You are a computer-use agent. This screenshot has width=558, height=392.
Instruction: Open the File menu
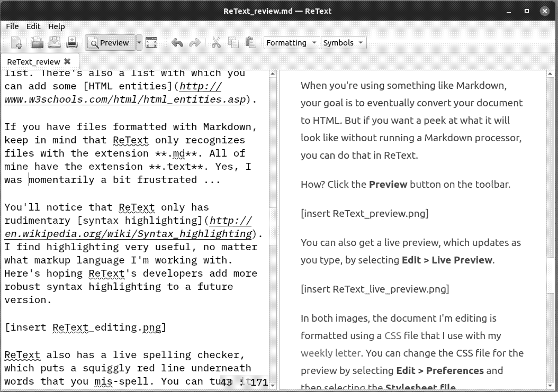[12, 26]
